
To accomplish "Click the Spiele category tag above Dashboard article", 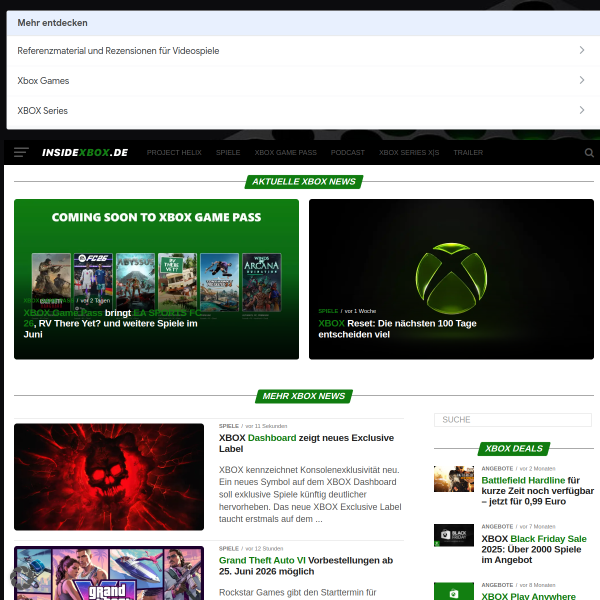I will coord(229,426).
